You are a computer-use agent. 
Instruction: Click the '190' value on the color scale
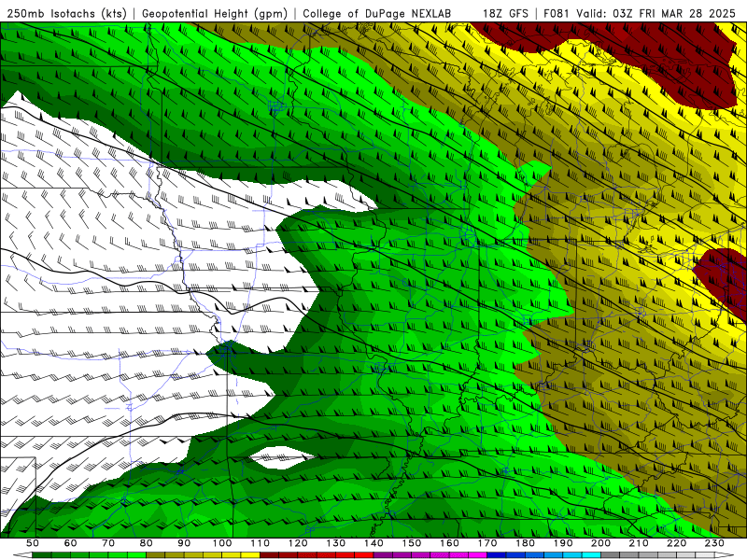(563, 543)
